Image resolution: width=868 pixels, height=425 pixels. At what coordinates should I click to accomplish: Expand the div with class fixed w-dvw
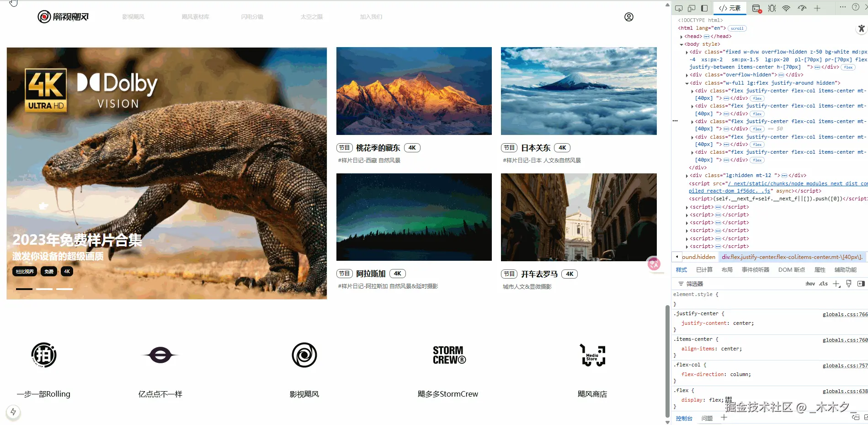[687, 52]
